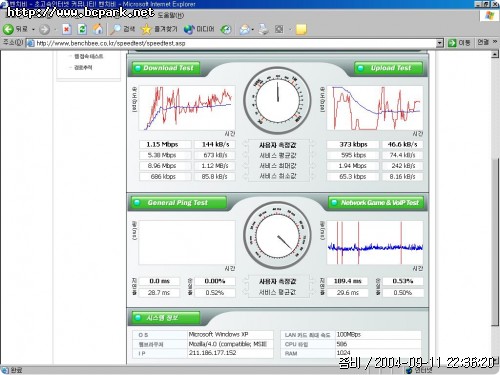
Task: Click the Upload Test green button
Action: click(388, 68)
